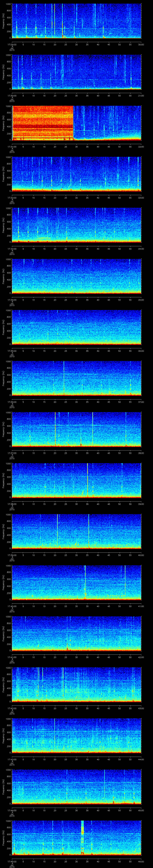Click the 17:44:00 start time label
Image resolution: width=153 pixels, height=868 pixels.
[12, 810]
